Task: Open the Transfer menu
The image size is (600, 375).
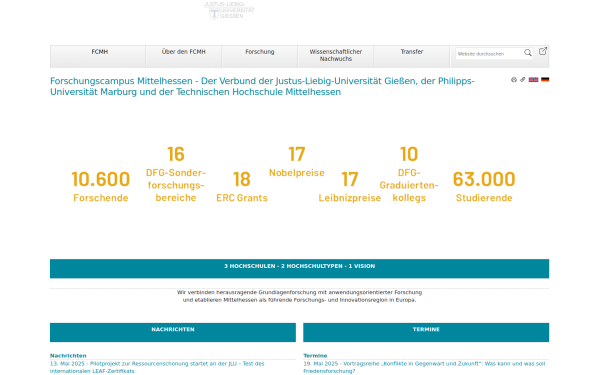Action: click(x=412, y=56)
